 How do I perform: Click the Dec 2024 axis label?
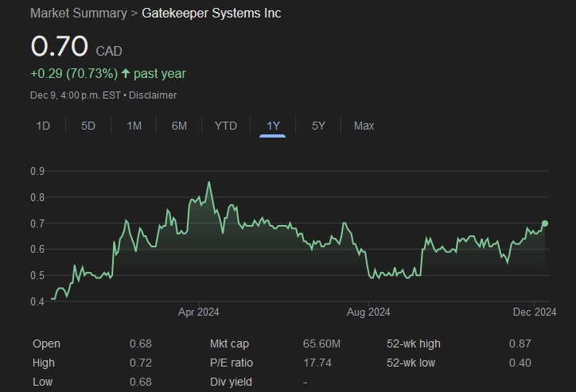click(x=535, y=312)
